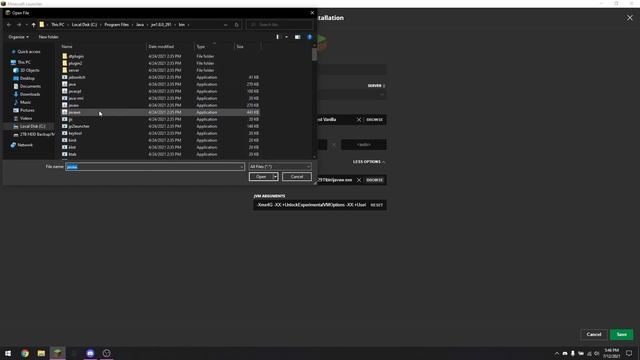Select the jabswitch application icon
The image size is (640, 360).
[x=64, y=77]
